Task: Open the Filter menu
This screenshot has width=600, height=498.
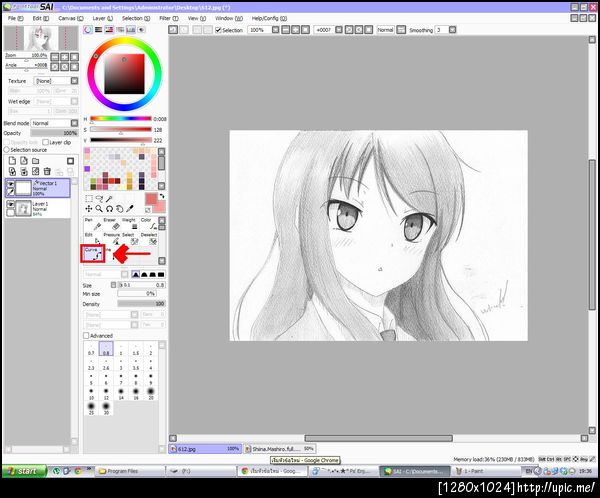Action: tap(169, 18)
